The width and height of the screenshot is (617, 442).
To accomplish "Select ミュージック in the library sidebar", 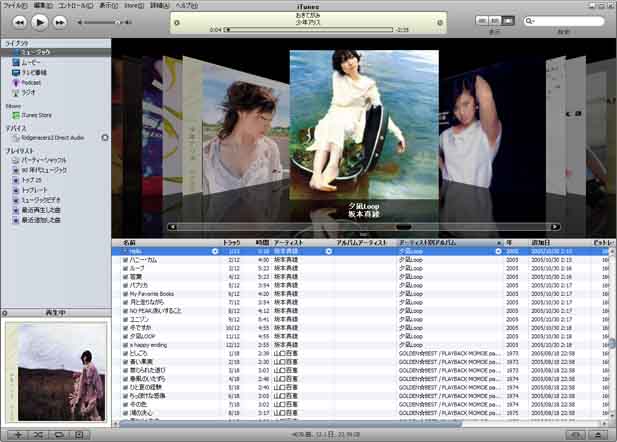I will click(55, 52).
